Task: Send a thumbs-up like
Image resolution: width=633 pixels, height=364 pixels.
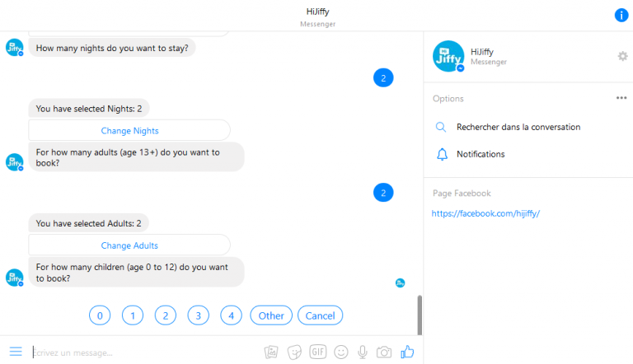Action: [407, 352]
